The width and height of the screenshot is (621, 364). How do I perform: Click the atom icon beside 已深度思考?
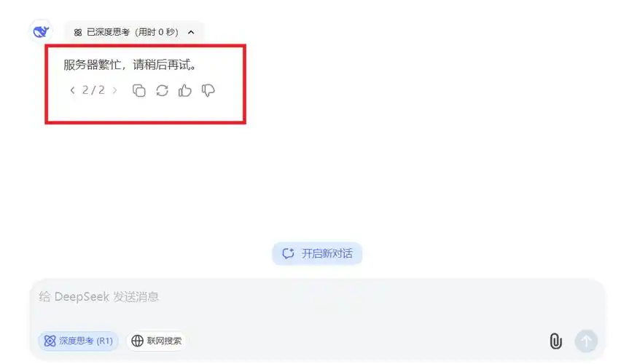coord(78,33)
